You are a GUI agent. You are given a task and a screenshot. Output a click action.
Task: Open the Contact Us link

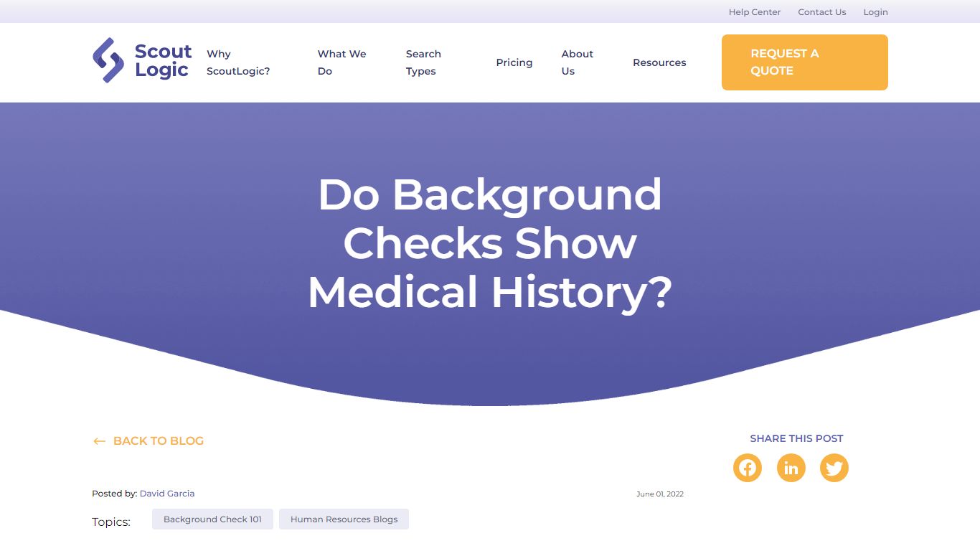pos(822,12)
